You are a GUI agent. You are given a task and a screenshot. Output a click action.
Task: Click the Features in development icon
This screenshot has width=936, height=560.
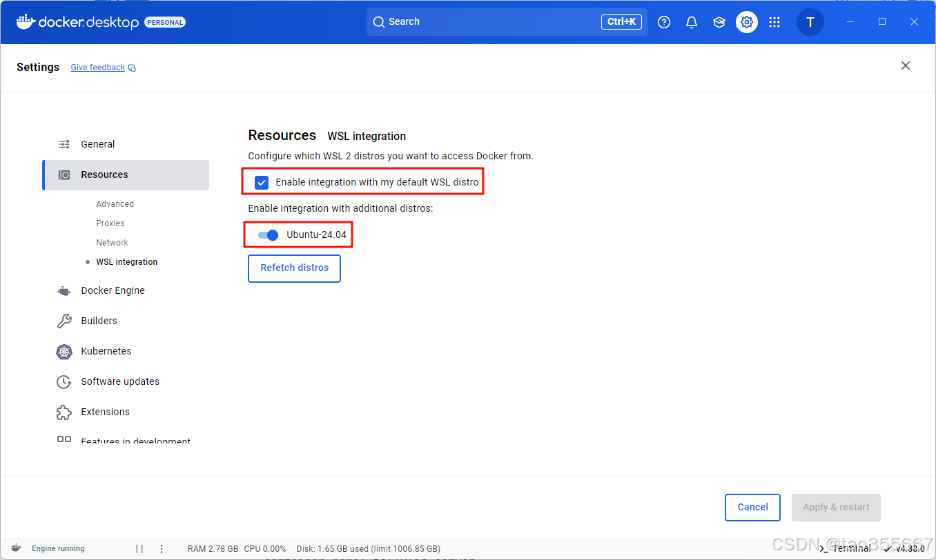click(64, 439)
